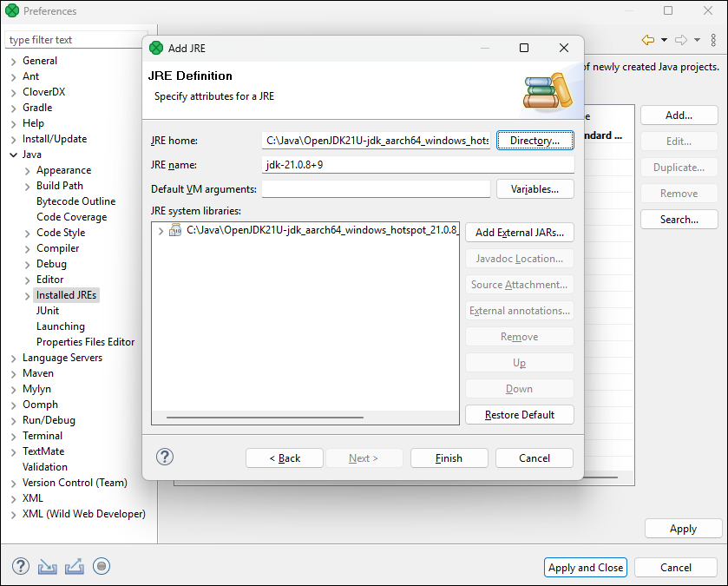728x586 pixels.
Task: Open the back history dropdown arrow
Action: (664, 40)
